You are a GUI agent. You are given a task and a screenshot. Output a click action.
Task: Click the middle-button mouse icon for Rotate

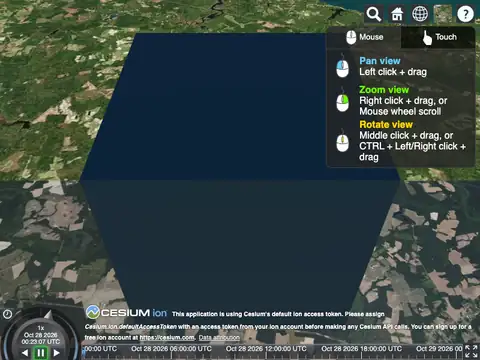(x=342, y=140)
